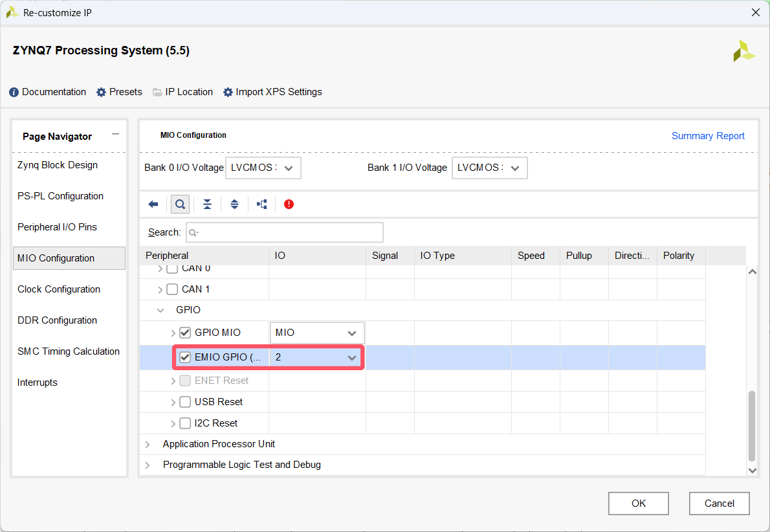This screenshot has width=770, height=532.
Task: Click the Signal column header
Action: [x=390, y=256]
